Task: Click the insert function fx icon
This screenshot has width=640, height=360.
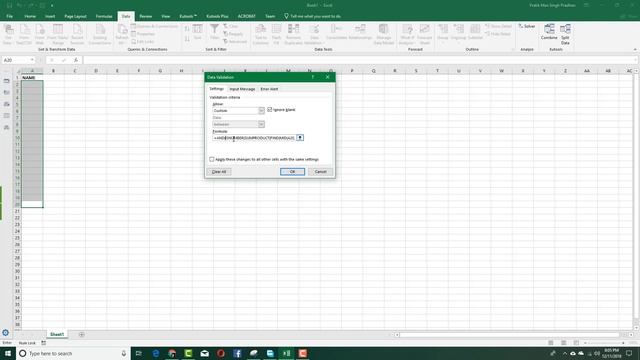Action: pyautogui.click(x=76, y=60)
